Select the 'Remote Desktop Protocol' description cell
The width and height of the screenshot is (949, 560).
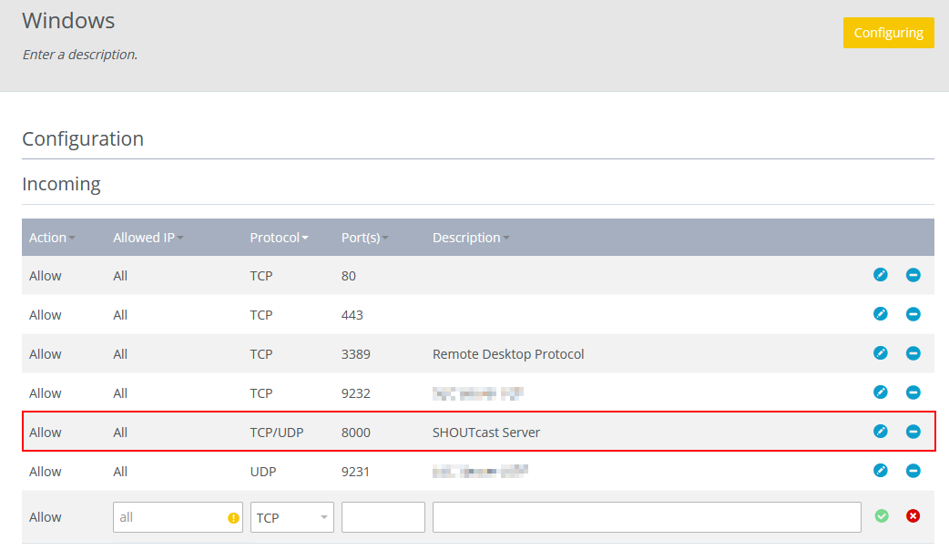pos(508,354)
